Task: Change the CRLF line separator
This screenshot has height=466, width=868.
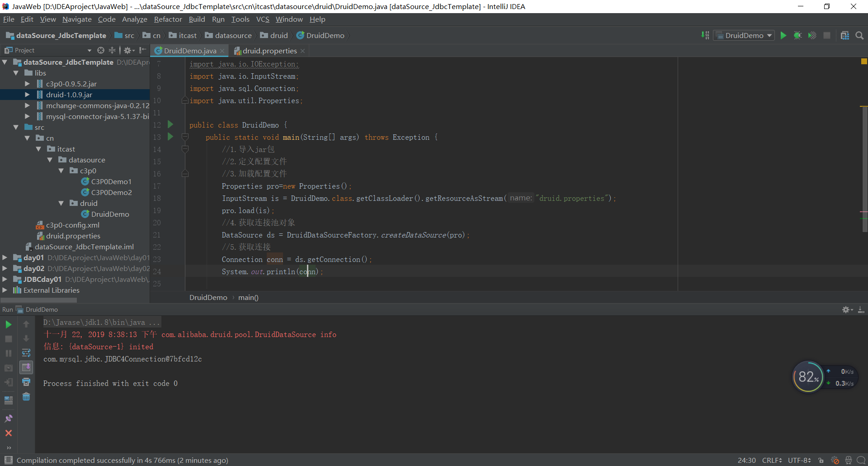Action: (772, 460)
